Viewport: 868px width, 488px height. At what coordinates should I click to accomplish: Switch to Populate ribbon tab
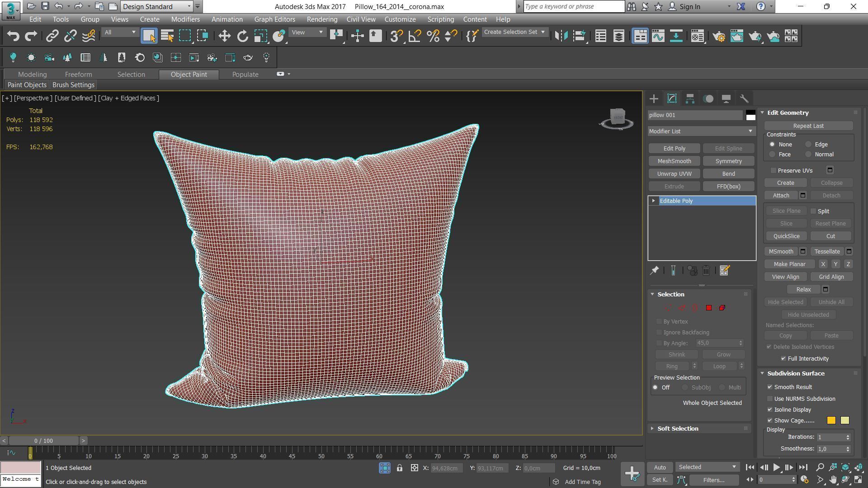tap(245, 75)
